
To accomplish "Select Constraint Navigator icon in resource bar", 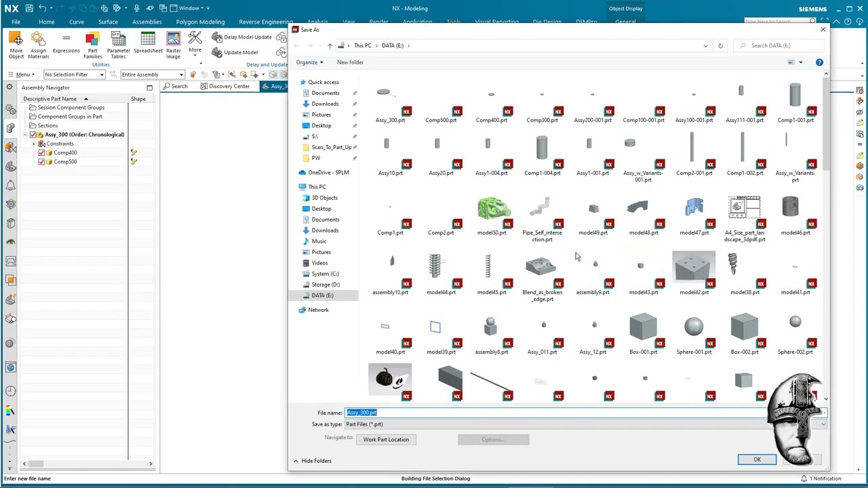I will click(10, 147).
